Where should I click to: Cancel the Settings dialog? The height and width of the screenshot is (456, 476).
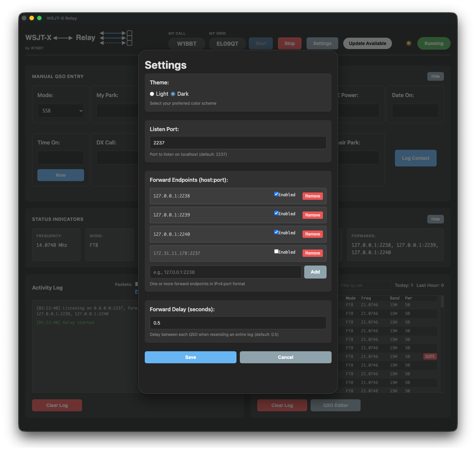tap(285, 357)
